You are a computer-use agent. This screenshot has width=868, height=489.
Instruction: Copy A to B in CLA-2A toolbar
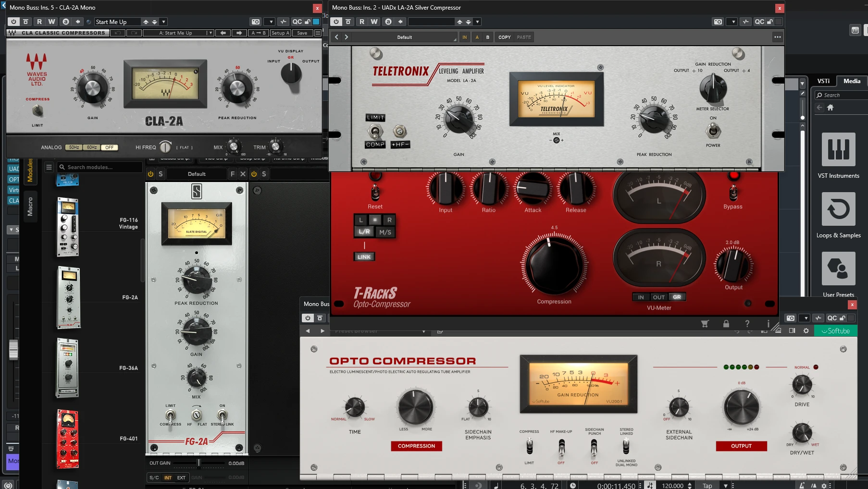point(258,33)
